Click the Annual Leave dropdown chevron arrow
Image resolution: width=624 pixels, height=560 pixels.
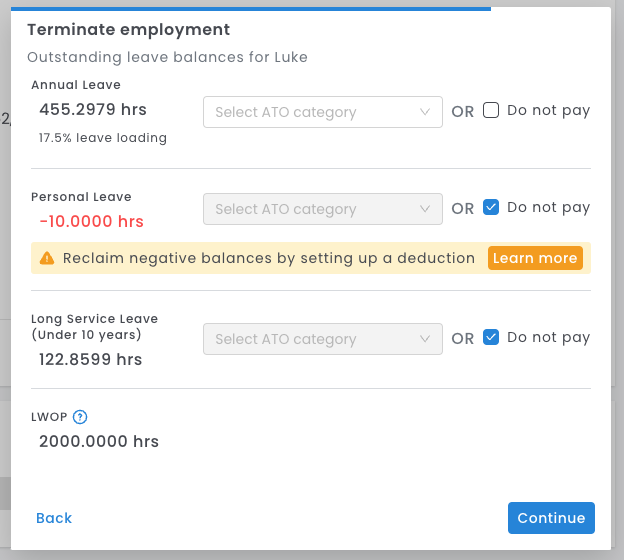click(x=425, y=112)
